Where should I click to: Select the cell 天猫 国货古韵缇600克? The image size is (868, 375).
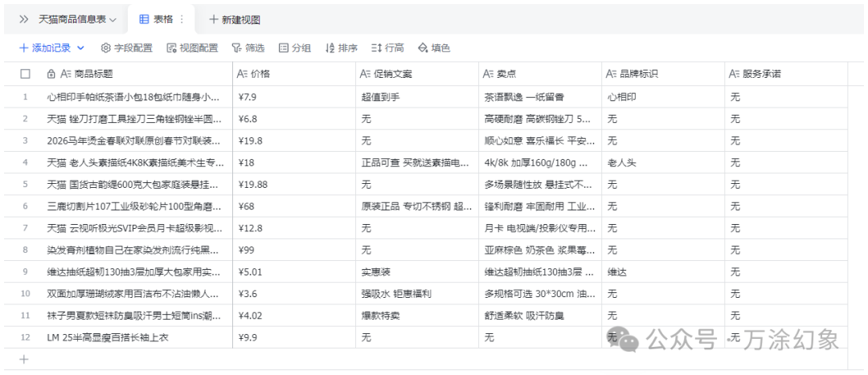coord(139,184)
